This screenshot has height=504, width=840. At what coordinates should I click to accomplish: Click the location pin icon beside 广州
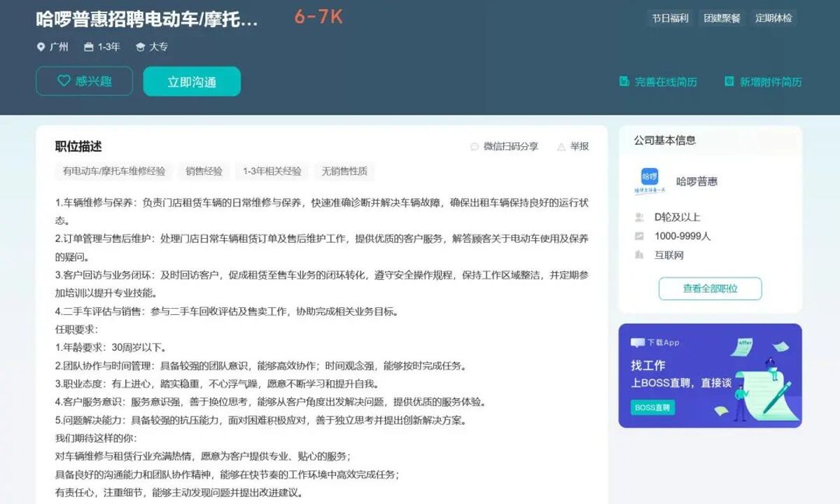41,47
